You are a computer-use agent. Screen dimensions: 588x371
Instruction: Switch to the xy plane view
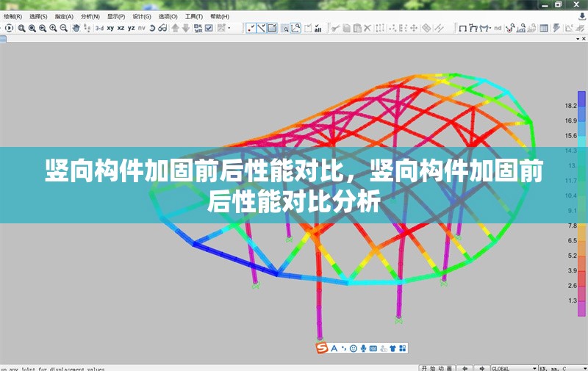click(x=110, y=28)
